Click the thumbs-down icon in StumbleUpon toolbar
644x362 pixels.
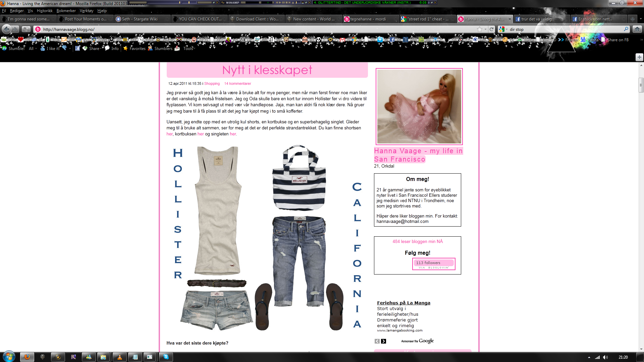point(64,48)
